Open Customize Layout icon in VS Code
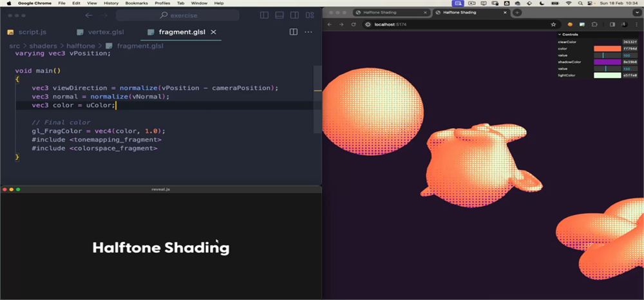Viewport: 644px width, 300px height. point(310,15)
